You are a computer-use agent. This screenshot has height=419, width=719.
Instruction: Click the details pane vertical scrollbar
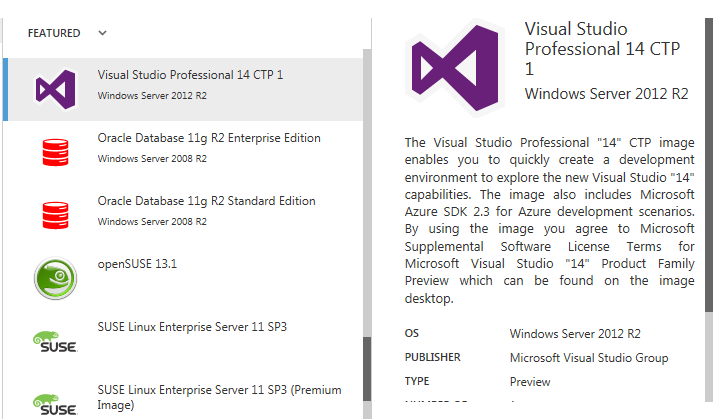tap(709, 165)
